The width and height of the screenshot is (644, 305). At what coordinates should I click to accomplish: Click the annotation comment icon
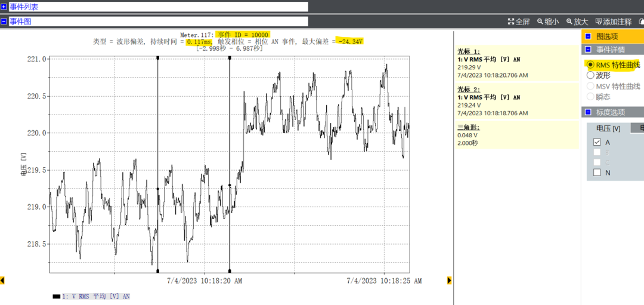tap(599, 21)
